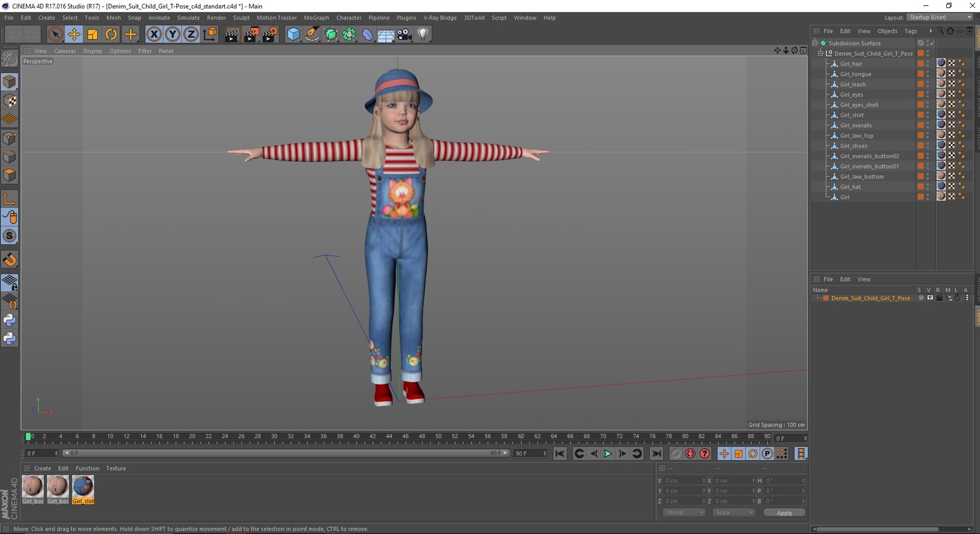Click the Coordinate System icon
The image size is (980, 534).
coord(210,34)
